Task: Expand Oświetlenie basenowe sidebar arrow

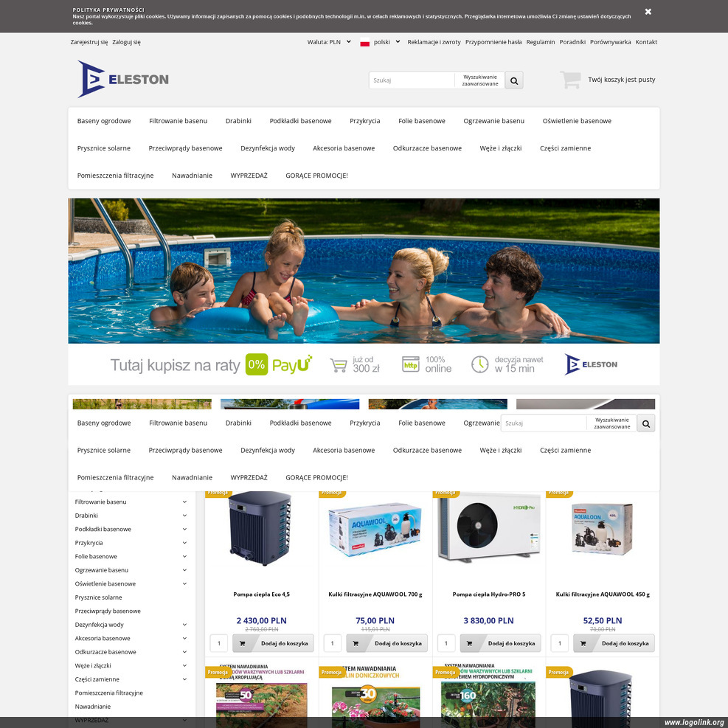Action: click(x=185, y=583)
